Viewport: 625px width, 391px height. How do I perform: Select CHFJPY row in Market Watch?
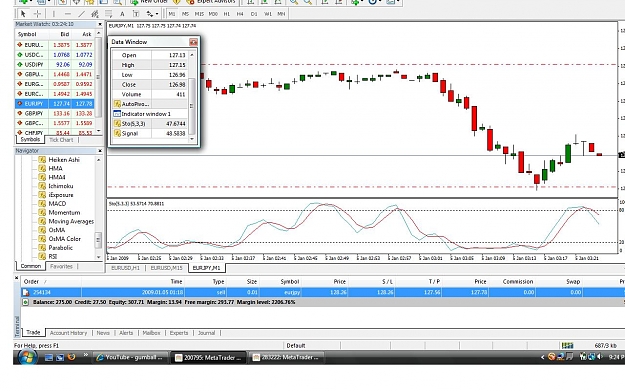click(x=55, y=133)
